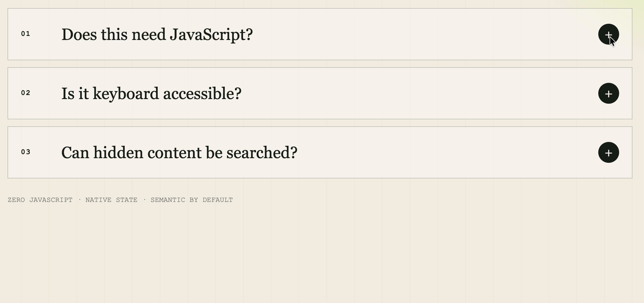Click the 'SEMANTIC BY DEFAULT' footer text
Image resolution: width=644 pixels, height=303 pixels.
[192, 200]
